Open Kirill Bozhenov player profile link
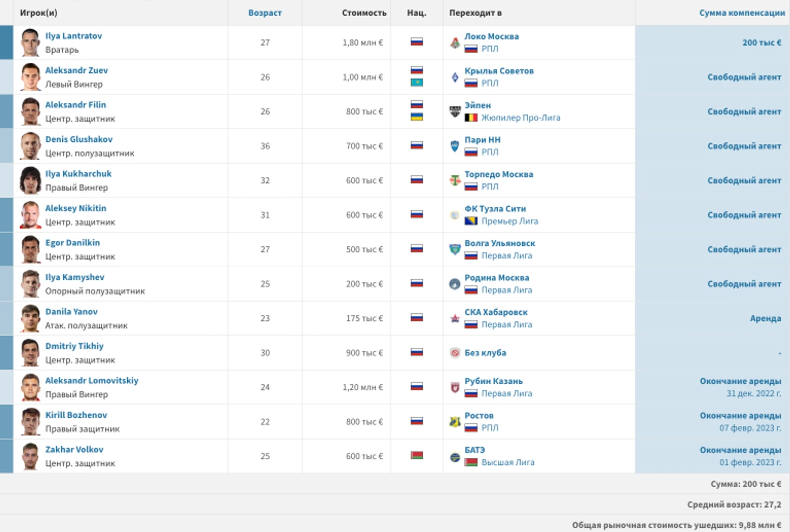Viewport: 790px width, 532px height. (x=76, y=415)
